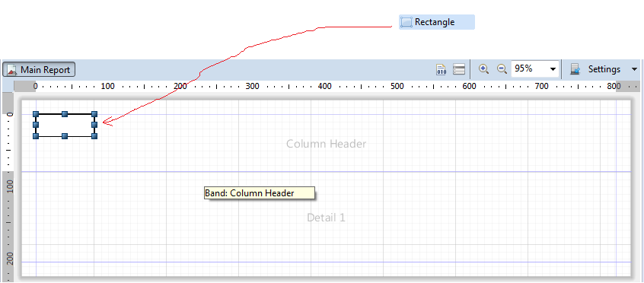Expand the Settings dropdown arrow

pos(635,69)
